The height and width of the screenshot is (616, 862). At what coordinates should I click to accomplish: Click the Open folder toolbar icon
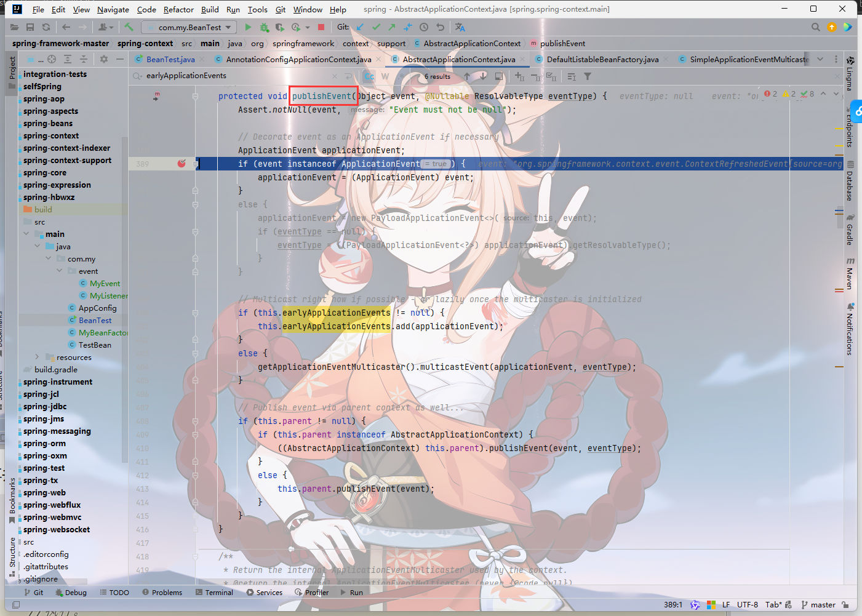(x=14, y=27)
